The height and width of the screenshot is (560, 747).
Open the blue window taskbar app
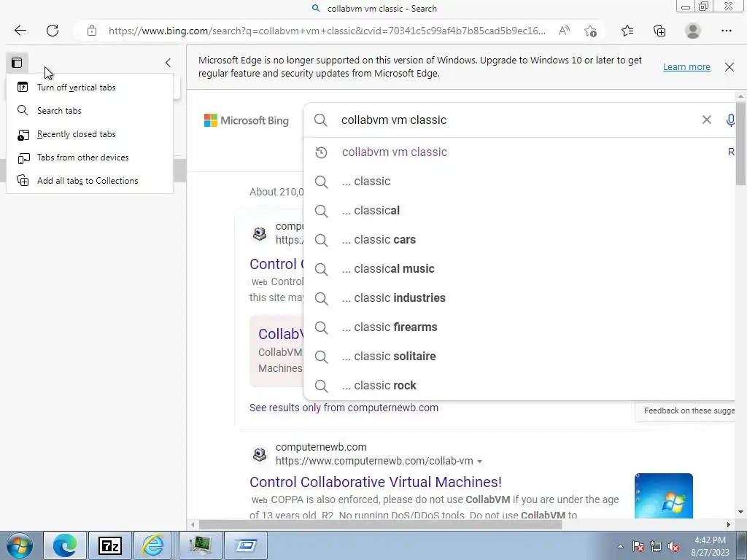click(x=247, y=545)
